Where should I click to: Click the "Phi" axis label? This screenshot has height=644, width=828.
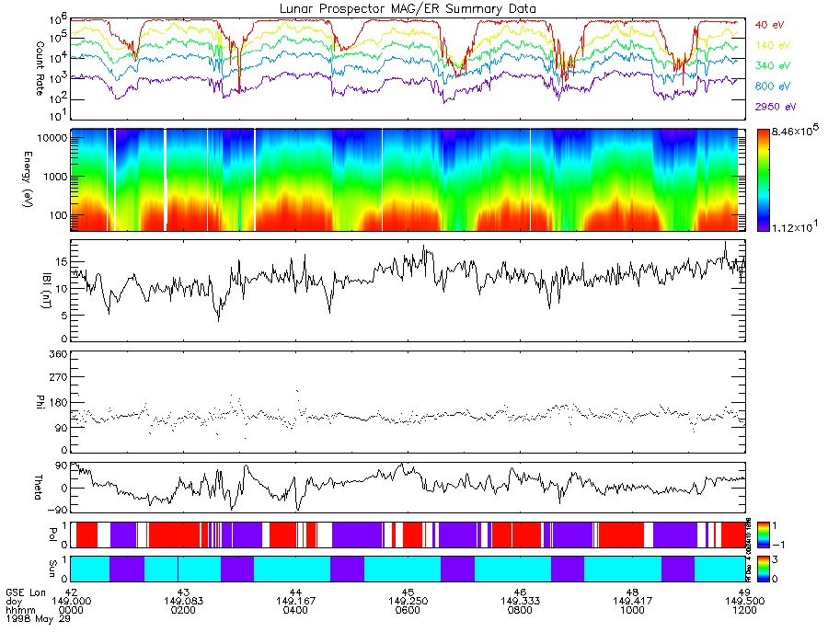pos(40,402)
